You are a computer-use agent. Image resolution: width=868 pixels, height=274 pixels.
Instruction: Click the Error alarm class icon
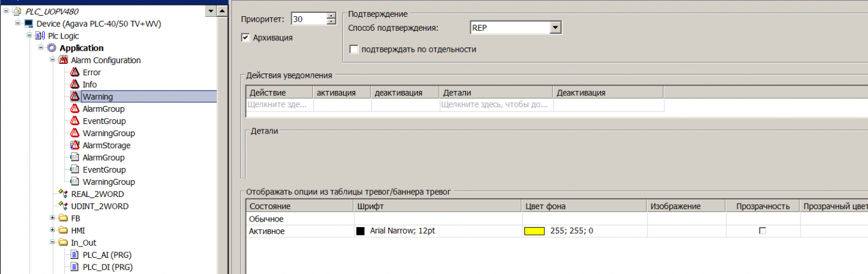pos(75,72)
